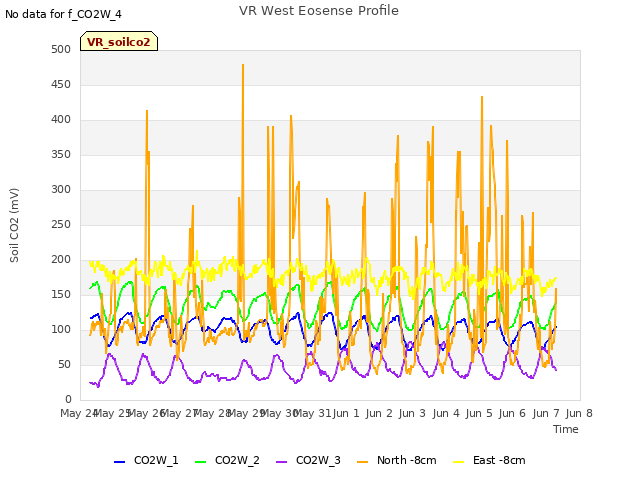Click the tallest orange spike near 480 mV
The image size is (640, 480).
pyautogui.click(x=243, y=65)
